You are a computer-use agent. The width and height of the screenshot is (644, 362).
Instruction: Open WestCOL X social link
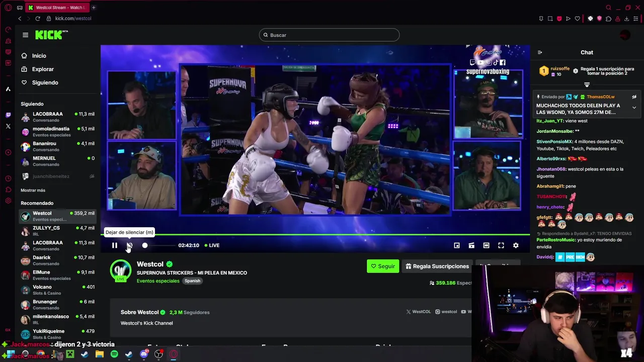[x=419, y=312]
